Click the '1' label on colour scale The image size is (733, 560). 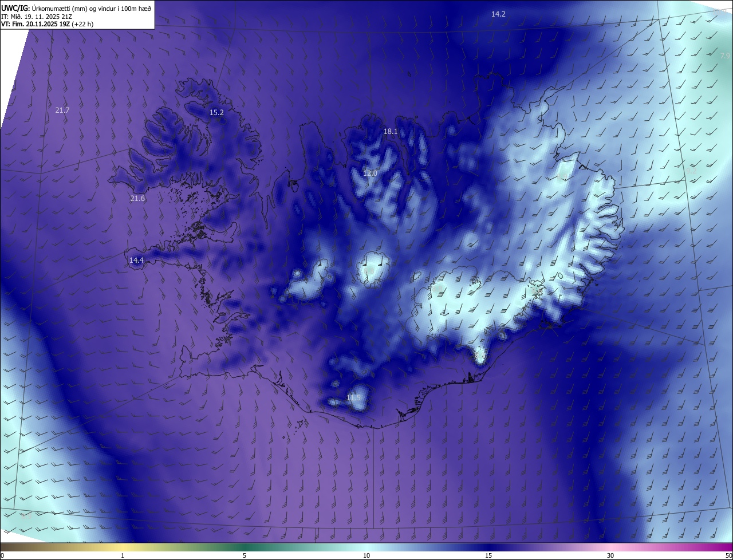123,556
